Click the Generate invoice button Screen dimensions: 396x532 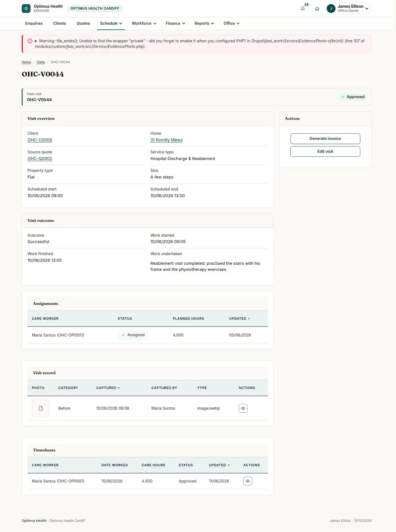[325, 139]
